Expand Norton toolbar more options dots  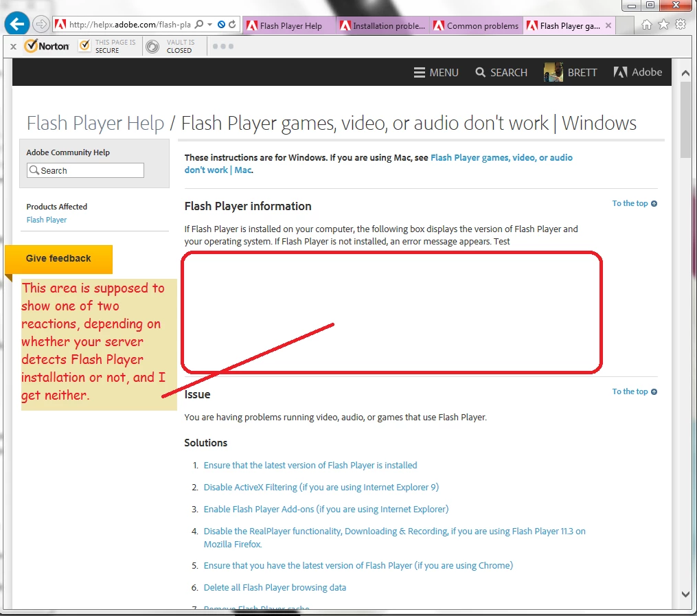pyautogui.click(x=222, y=46)
